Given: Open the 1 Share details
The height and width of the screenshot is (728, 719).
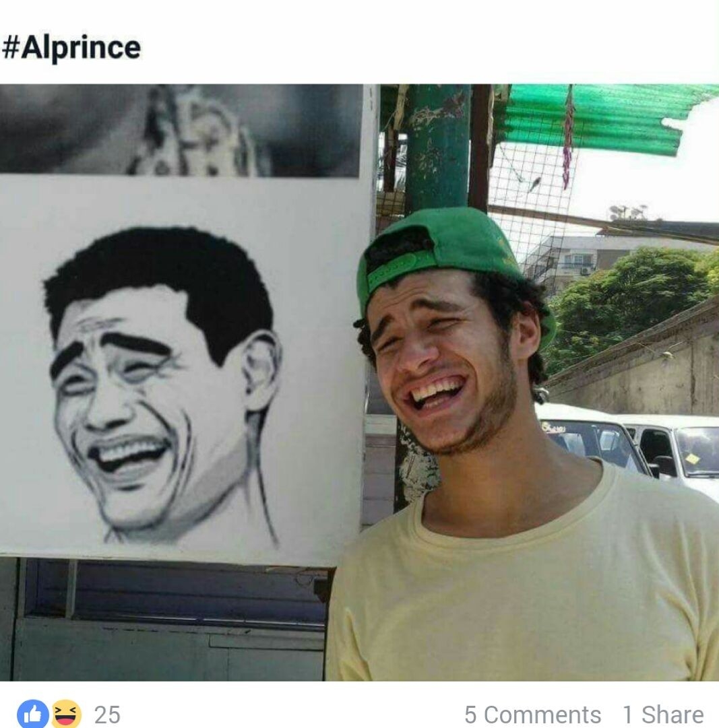Looking at the screenshot, I should pos(663,715).
